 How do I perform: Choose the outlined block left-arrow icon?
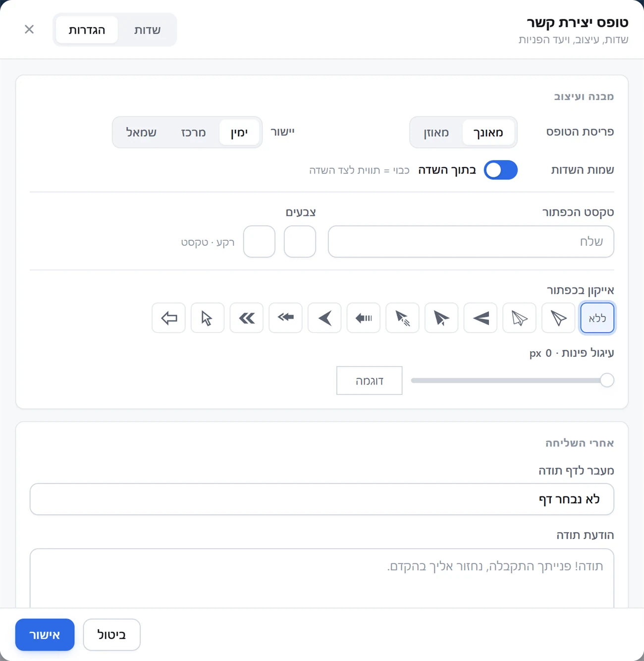168,318
